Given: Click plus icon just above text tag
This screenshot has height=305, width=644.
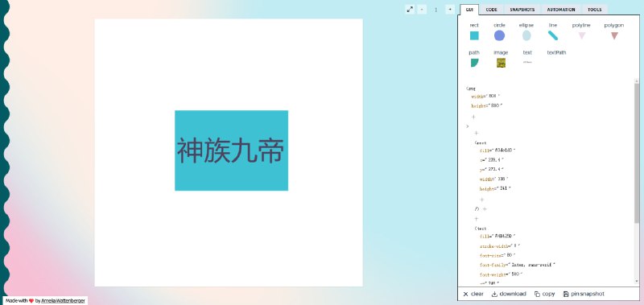Looking at the screenshot, I should point(477,219).
